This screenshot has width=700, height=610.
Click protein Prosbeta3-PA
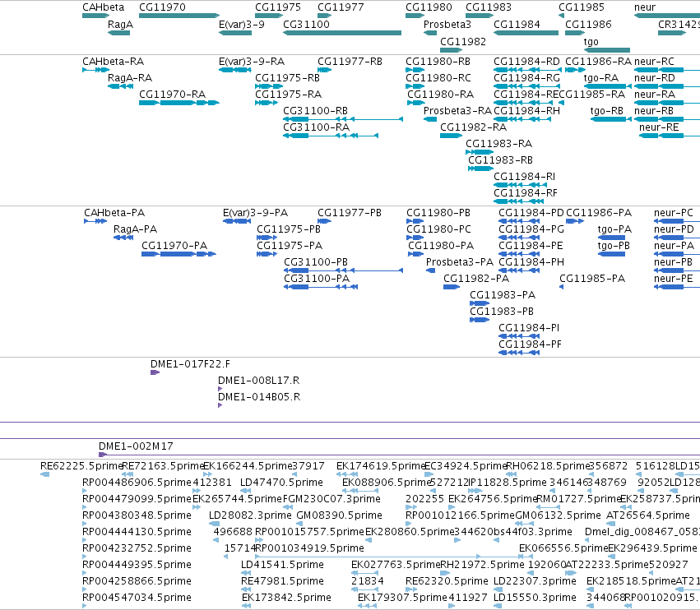point(431,270)
